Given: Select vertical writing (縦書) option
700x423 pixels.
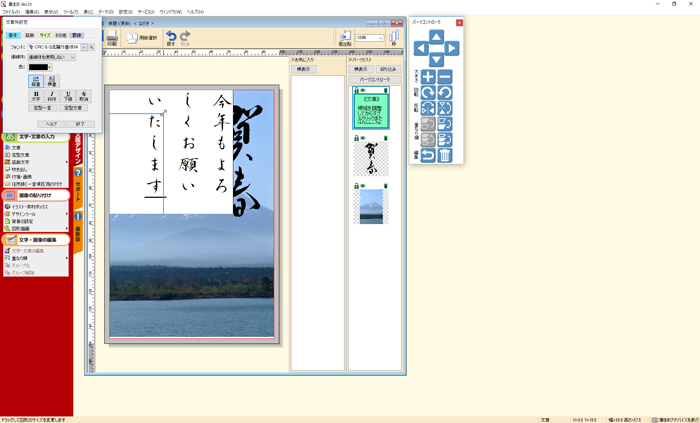Looking at the screenshot, I should (x=34, y=81).
